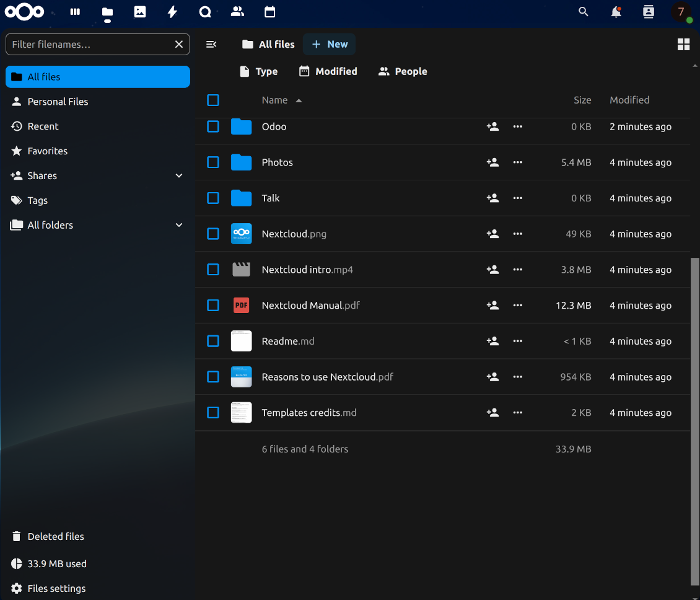Check the Nextcloud Manual.pdf checkbox
The height and width of the screenshot is (600, 700).
(x=213, y=305)
